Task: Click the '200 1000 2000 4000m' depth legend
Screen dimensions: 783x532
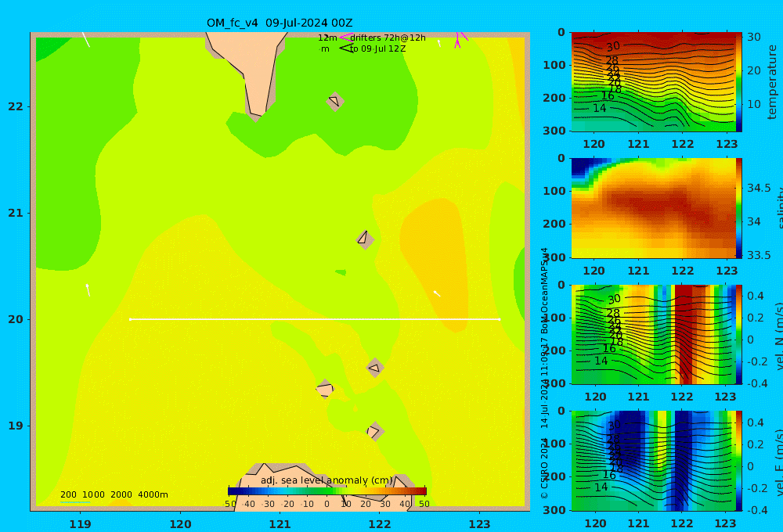Action: pos(114,494)
